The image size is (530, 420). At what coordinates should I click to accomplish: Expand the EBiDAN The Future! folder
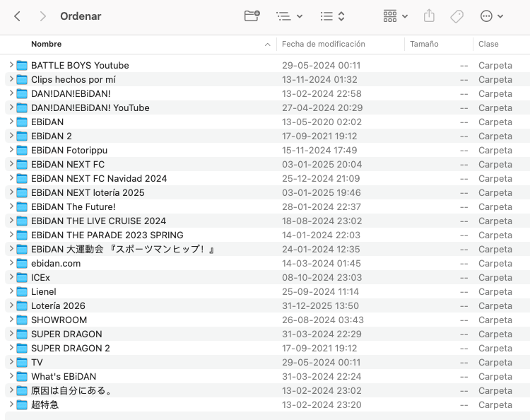point(11,206)
